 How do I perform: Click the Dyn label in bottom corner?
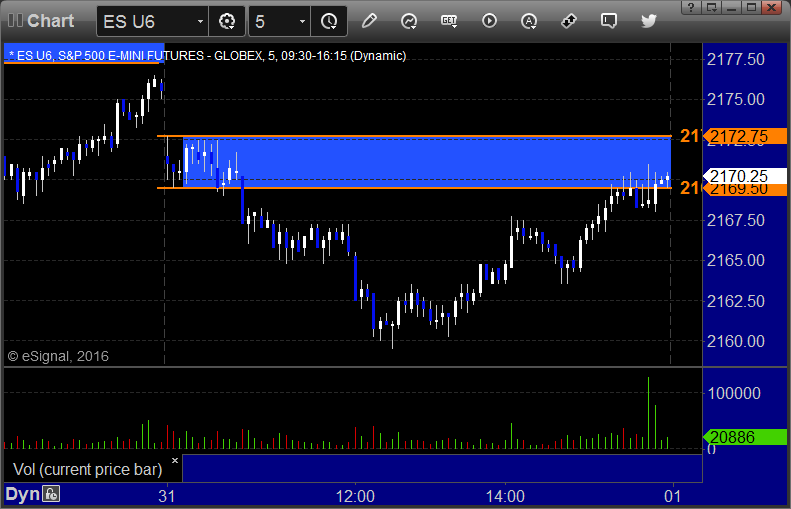point(22,494)
